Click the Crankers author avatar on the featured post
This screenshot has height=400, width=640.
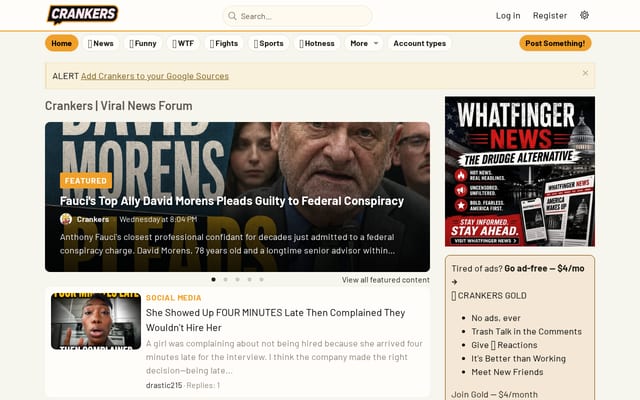[x=66, y=219]
